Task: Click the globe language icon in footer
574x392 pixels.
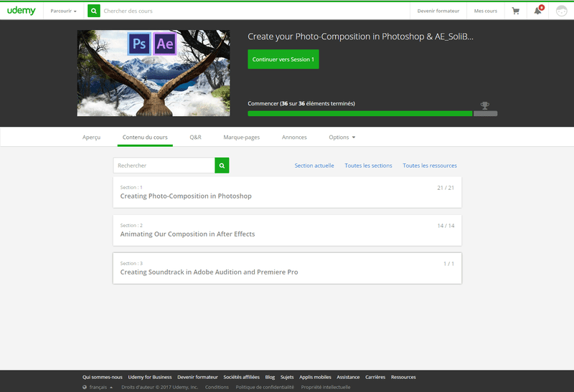Action: (85, 387)
